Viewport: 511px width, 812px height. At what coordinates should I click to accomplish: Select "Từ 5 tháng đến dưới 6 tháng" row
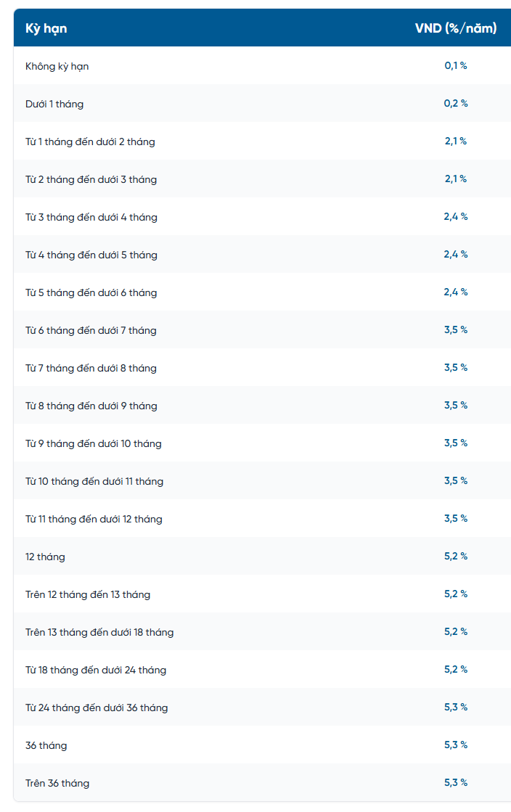point(91,292)
